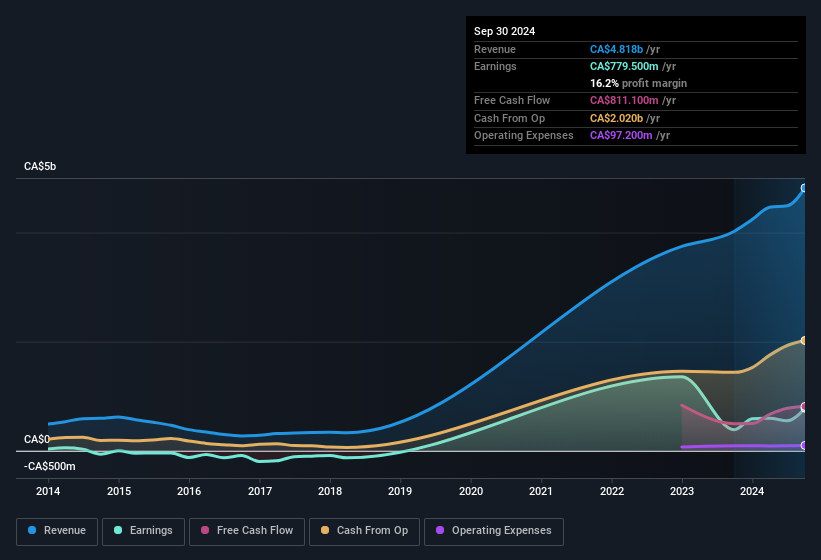Select the CA$811.100m free cash flow value
This screenshot has width=821, height=560.
click(624, 100)
